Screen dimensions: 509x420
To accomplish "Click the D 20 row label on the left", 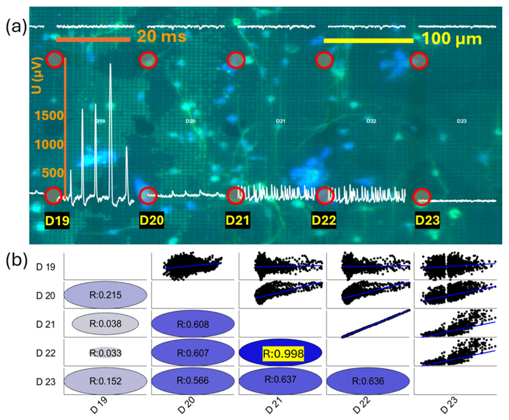I will tap(45, 295).
